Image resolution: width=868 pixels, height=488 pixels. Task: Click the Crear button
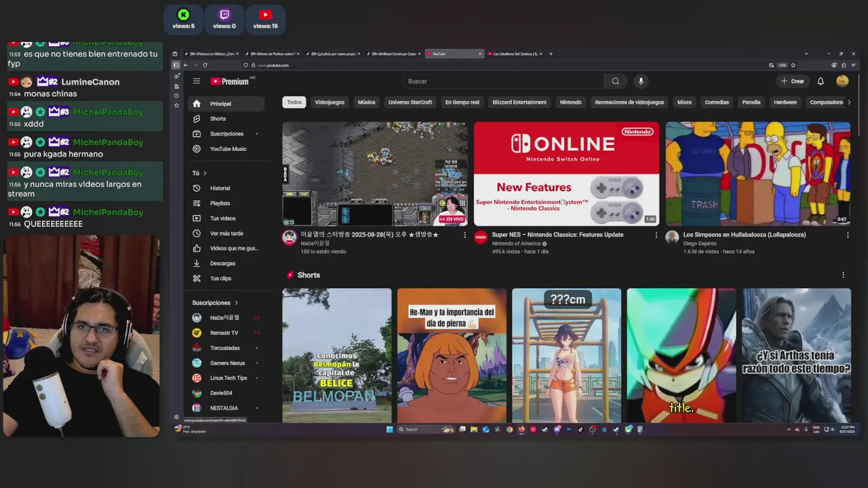click(792, 81)
